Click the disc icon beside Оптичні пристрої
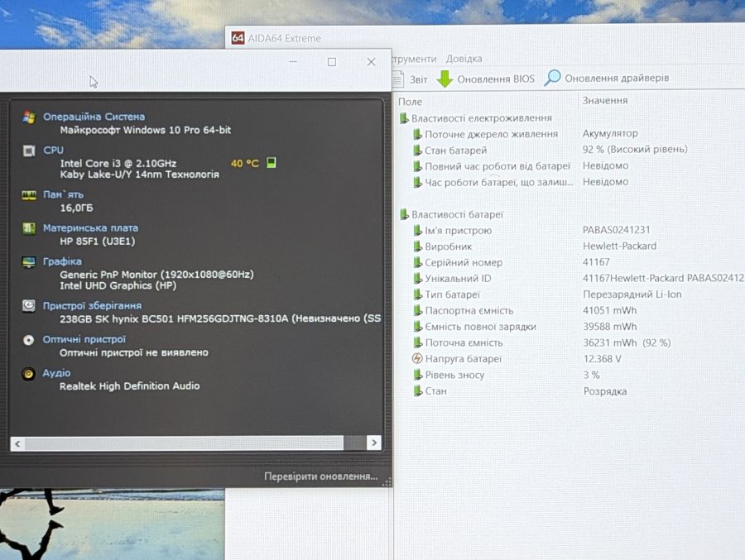The width and height of the screenshot is (745, 560). [x=28, y=340]
